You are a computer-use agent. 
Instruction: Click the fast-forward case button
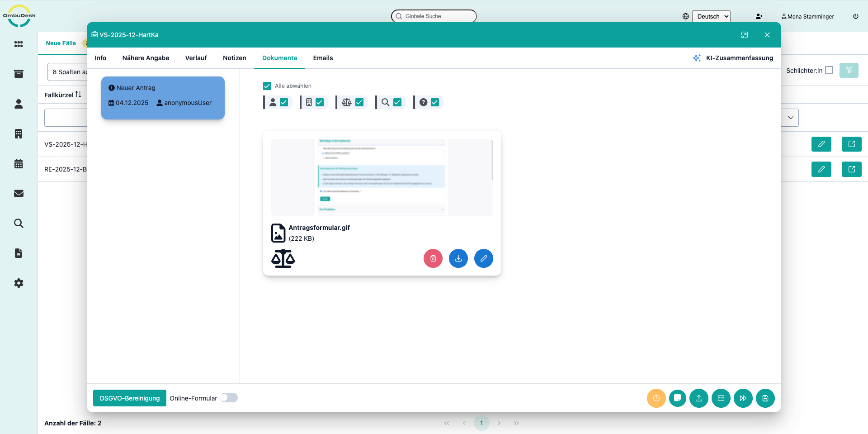point(743,398)
